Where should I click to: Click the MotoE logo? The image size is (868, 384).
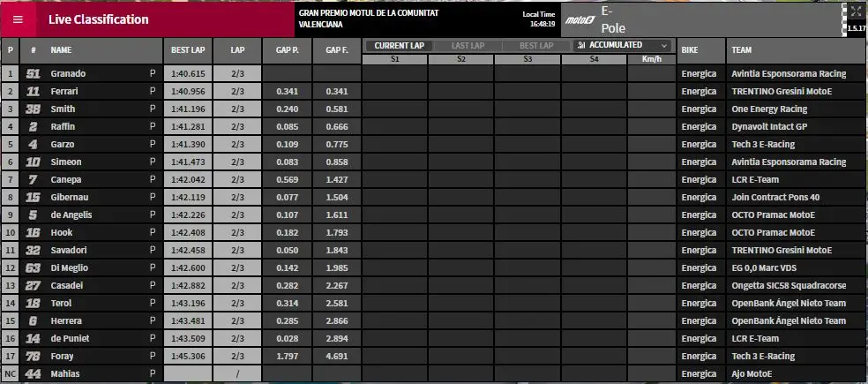click(580, 20)
